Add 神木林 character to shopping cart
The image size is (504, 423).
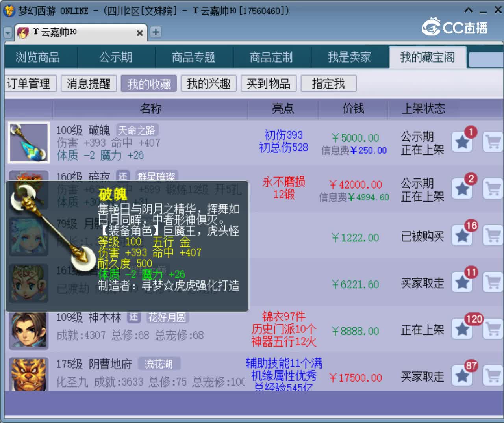(x=493, y=329)
